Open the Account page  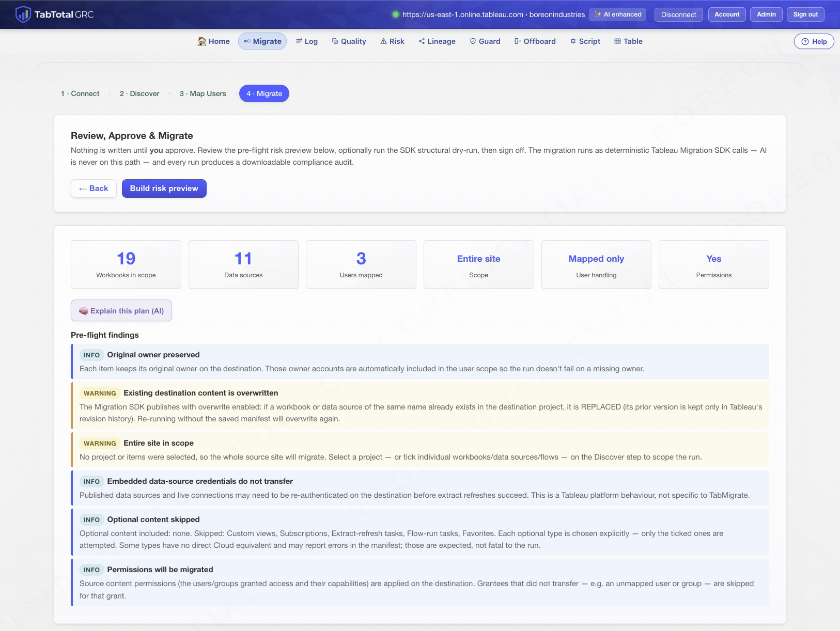727,14
